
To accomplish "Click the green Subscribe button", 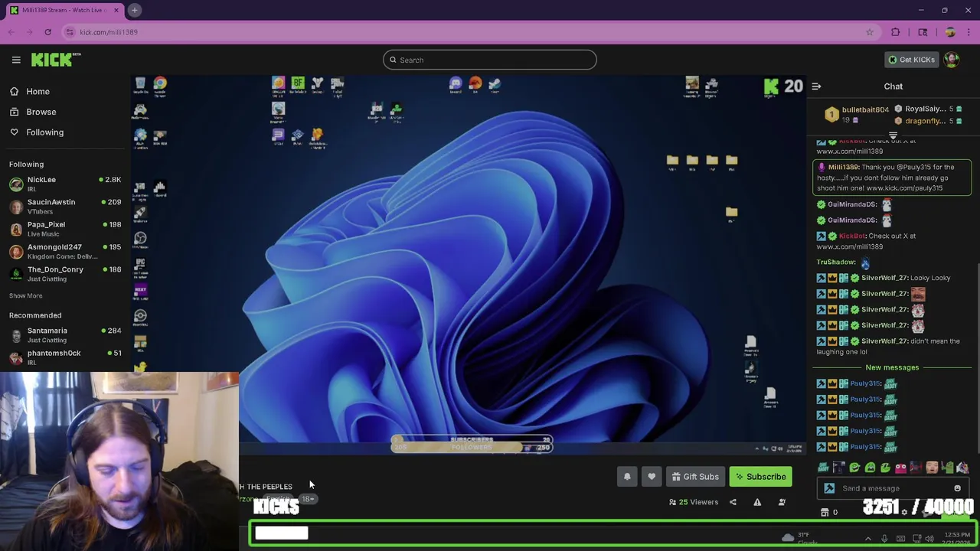I will 761,477.
